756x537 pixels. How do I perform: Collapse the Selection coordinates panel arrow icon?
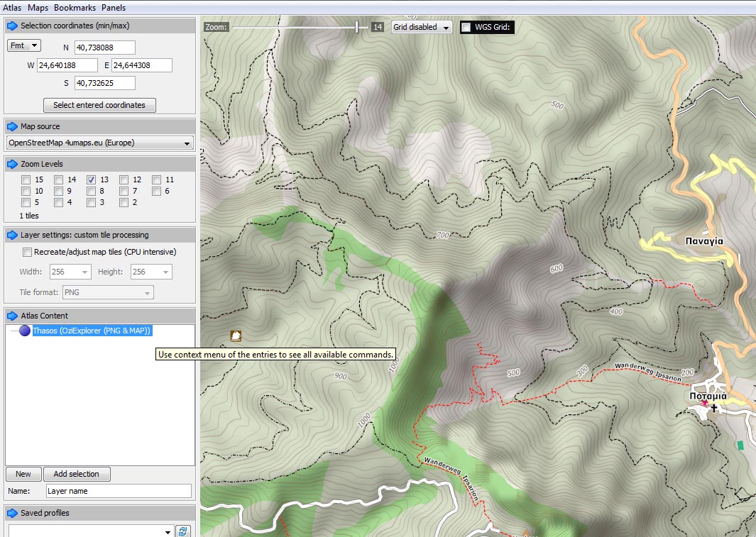click(x=12, y=26)
